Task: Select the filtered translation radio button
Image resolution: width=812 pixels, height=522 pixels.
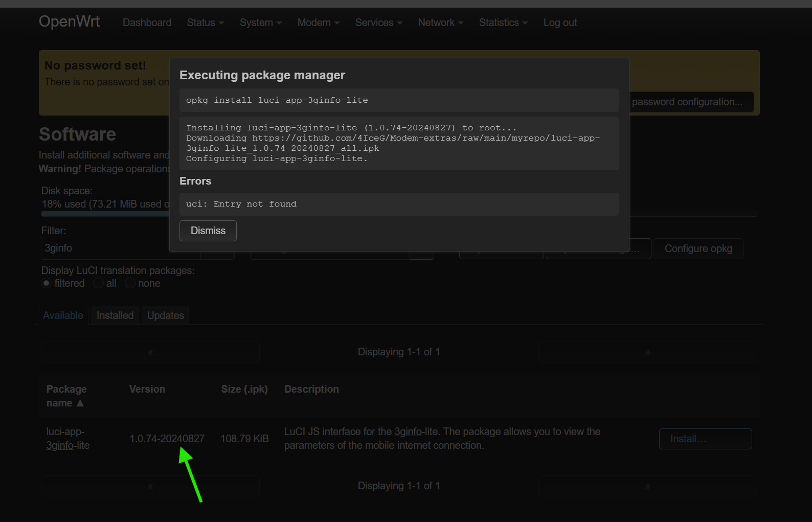Action: pyautogui.click(x=47, y=283)
